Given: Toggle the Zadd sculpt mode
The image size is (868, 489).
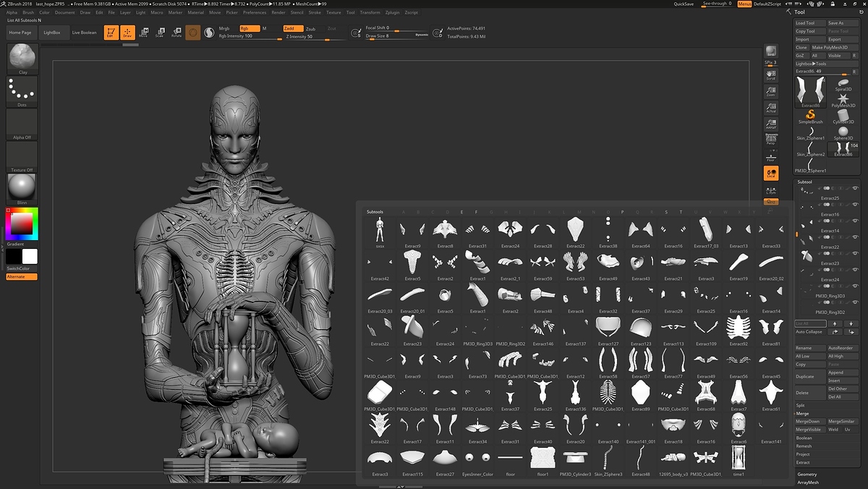Looking at the screenshot, I should pos(293,28).
